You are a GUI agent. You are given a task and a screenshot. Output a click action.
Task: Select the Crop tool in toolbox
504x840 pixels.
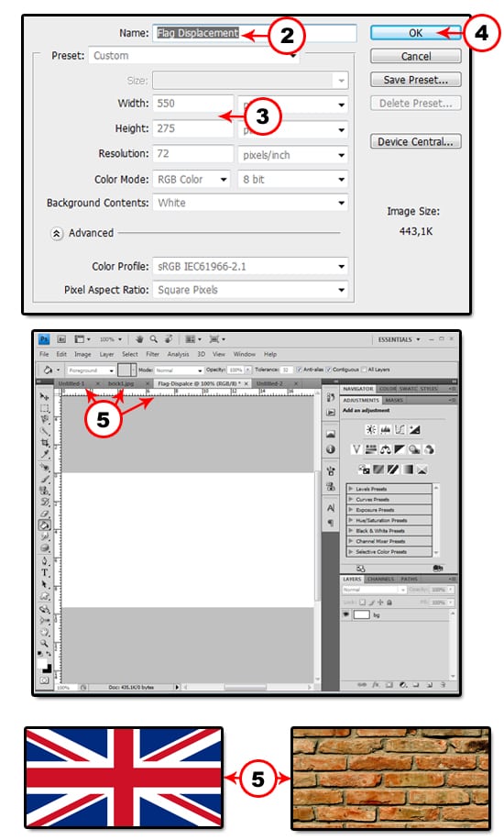[45, 443]
